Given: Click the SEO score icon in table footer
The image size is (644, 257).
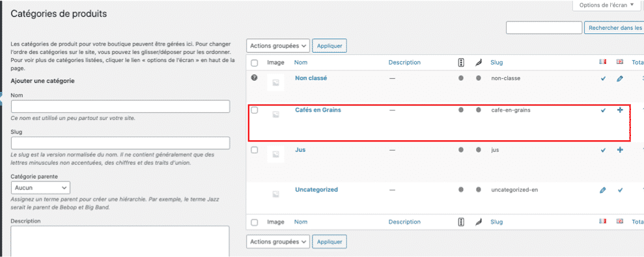Looking at the screenshot, I should (x=461, y=222).
